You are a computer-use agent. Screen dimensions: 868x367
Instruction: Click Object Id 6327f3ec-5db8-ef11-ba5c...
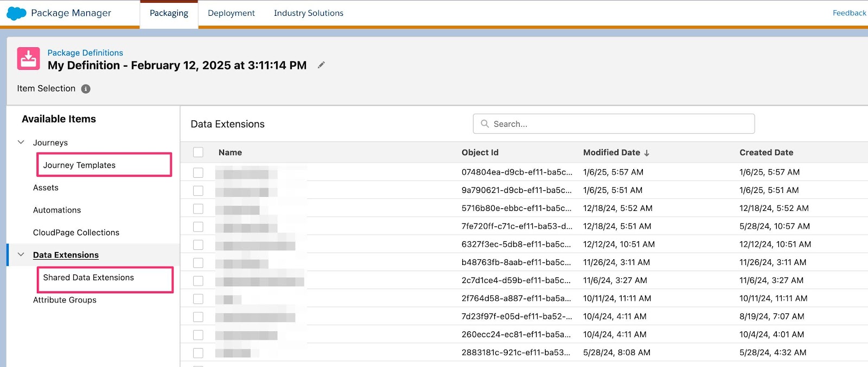point(516,244)
